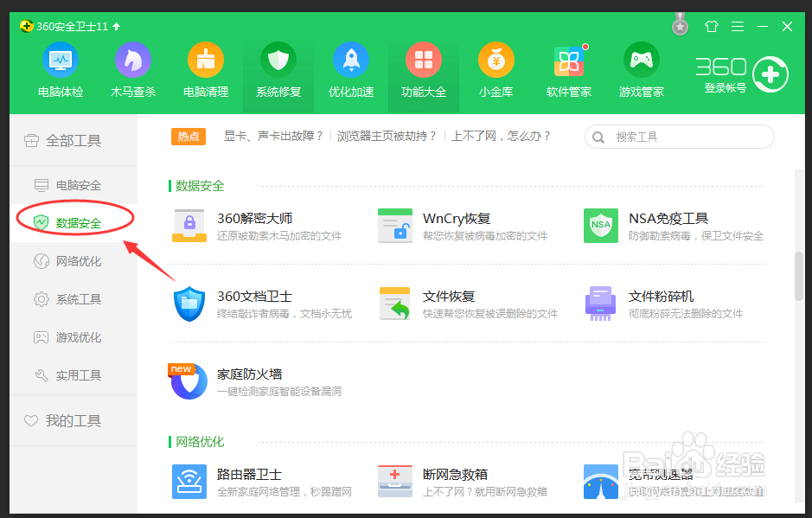Click the 360 登录帐号 login badge
The height and width of the screenshot is (518, 812).
point(742,74)
